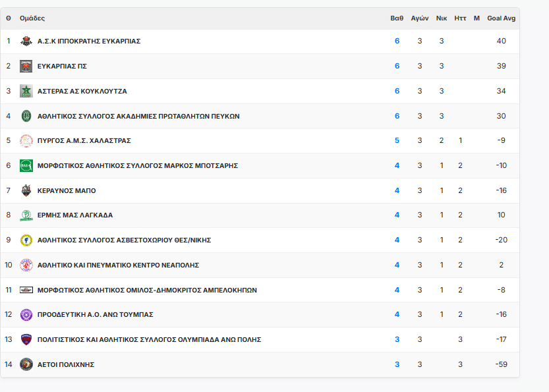Click the Ηττ losses column header
The width and height of the screenshot is (549, 392).
(x=460, y=18)
